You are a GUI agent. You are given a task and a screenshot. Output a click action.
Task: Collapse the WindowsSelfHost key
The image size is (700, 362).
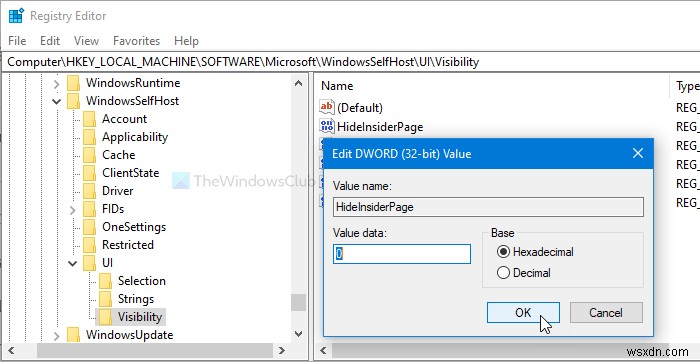56,101
